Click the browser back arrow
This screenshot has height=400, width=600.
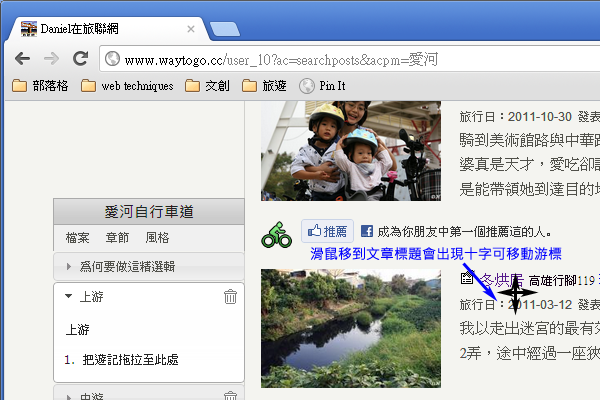pyautogui.click(x=22, y=59)
